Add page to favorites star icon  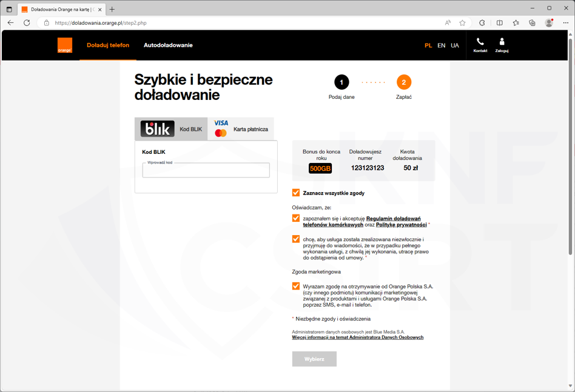click(x=463, y=23)
